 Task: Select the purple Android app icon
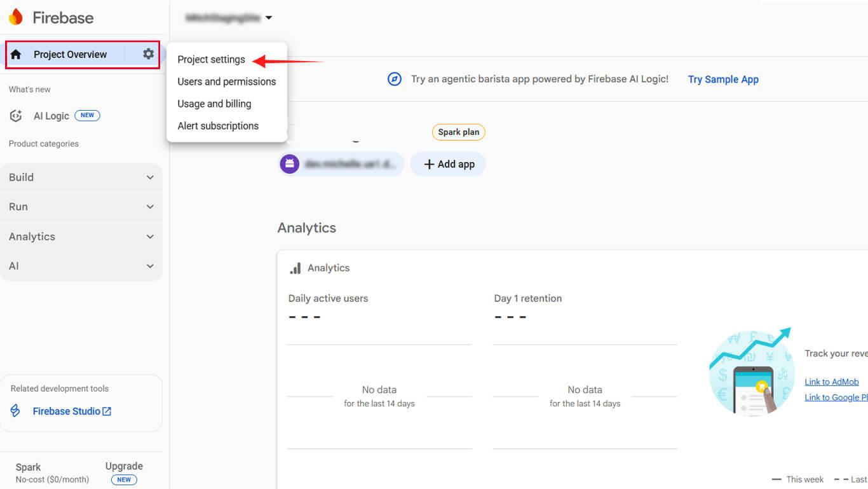coord(290,164)
